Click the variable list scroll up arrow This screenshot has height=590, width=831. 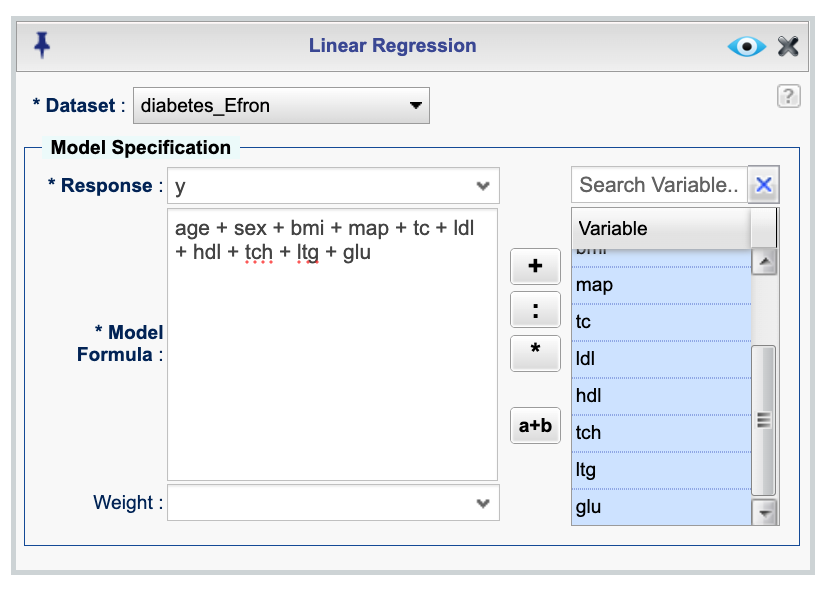point(764,261)
